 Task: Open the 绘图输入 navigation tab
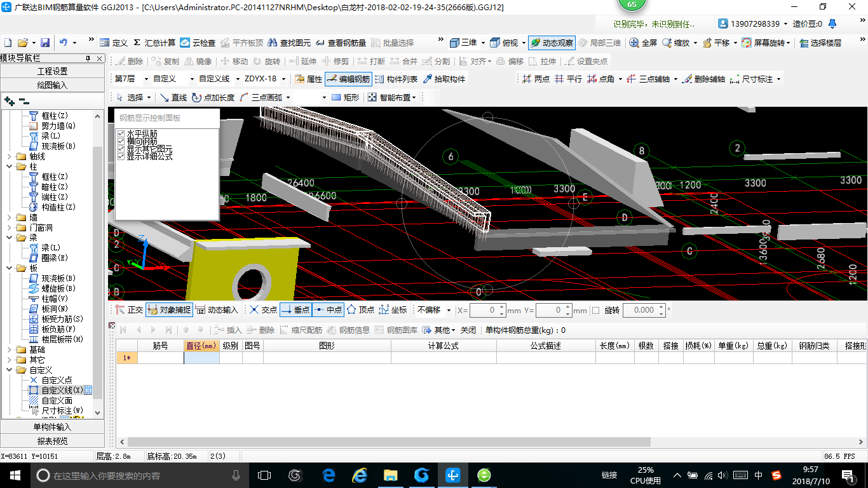coord(52,85)
